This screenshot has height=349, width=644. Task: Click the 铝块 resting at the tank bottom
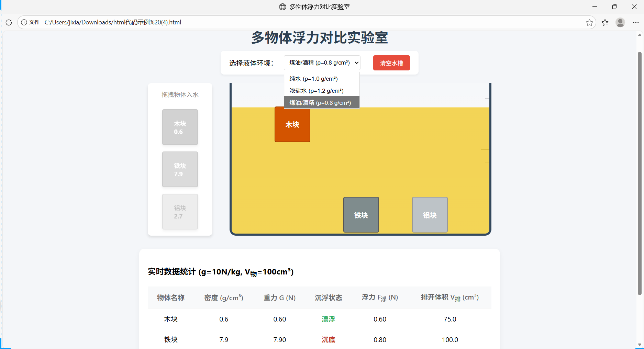pyautogui.click(x=430, y=214)
